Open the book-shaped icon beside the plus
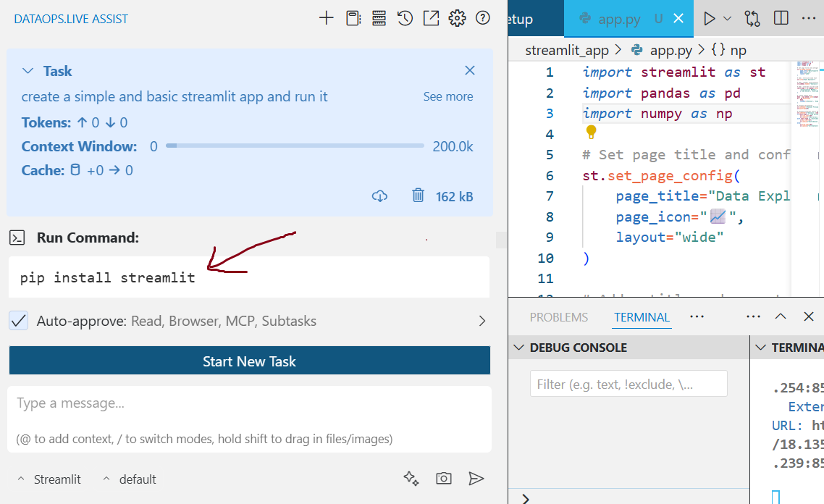824x504 pixels. tap(353, 18)
